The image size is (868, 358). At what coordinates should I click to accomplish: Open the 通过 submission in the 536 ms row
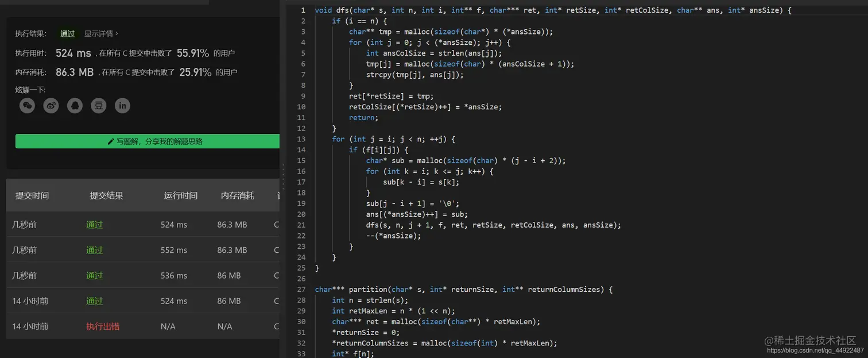(x=95, y=275)
